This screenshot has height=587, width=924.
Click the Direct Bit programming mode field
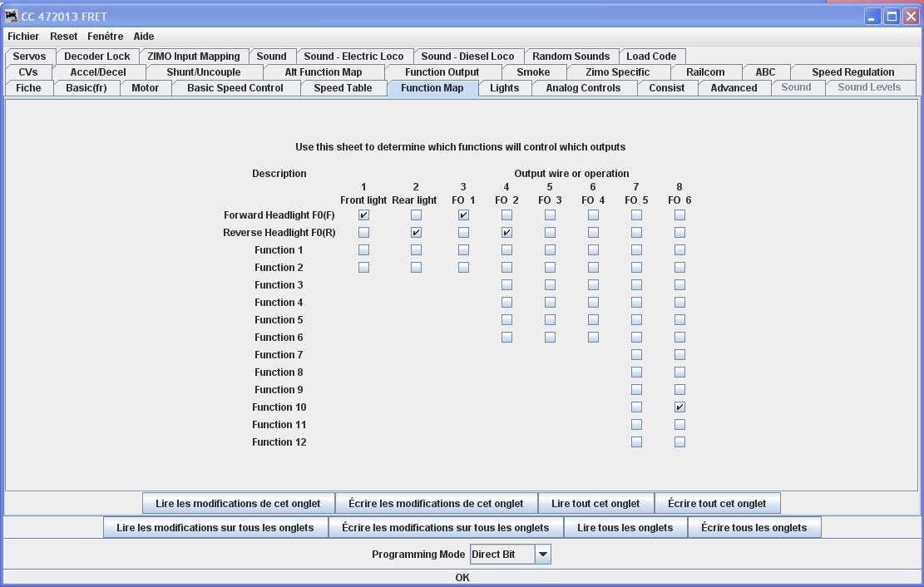502,554
